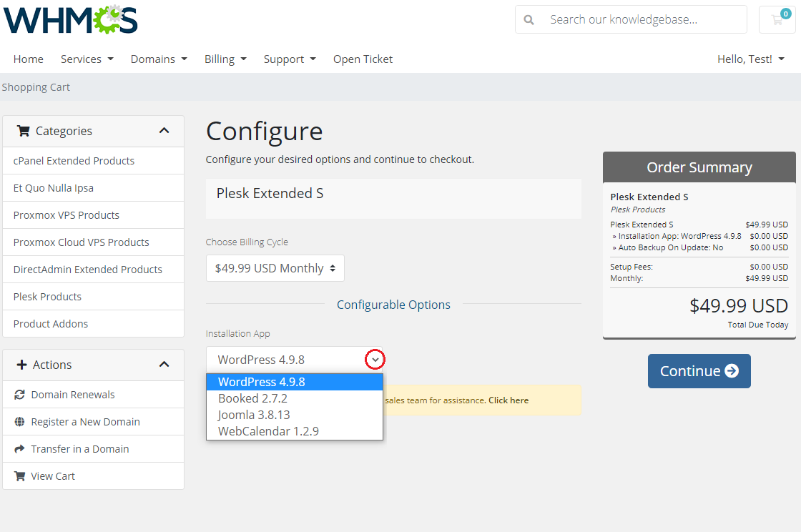This screenshot has height=532, width=801.
Task: Open Product Addons category
Action: (93, 323)
